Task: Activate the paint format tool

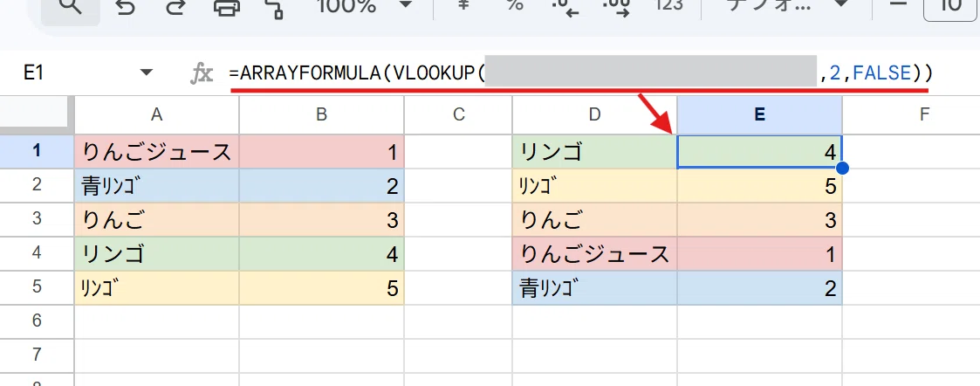Action: tap(274, 8)
